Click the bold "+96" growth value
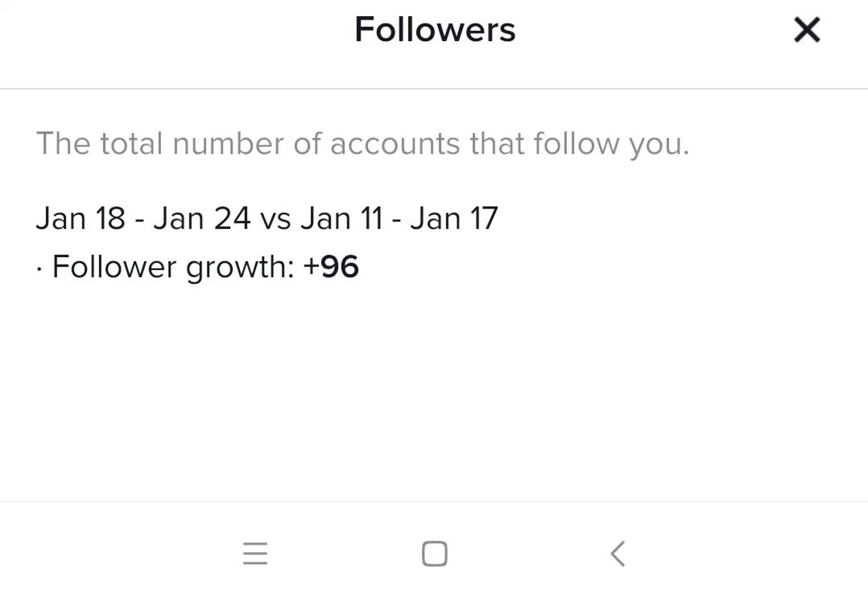This screenshot has height=606, width=868. click(331, 267)
